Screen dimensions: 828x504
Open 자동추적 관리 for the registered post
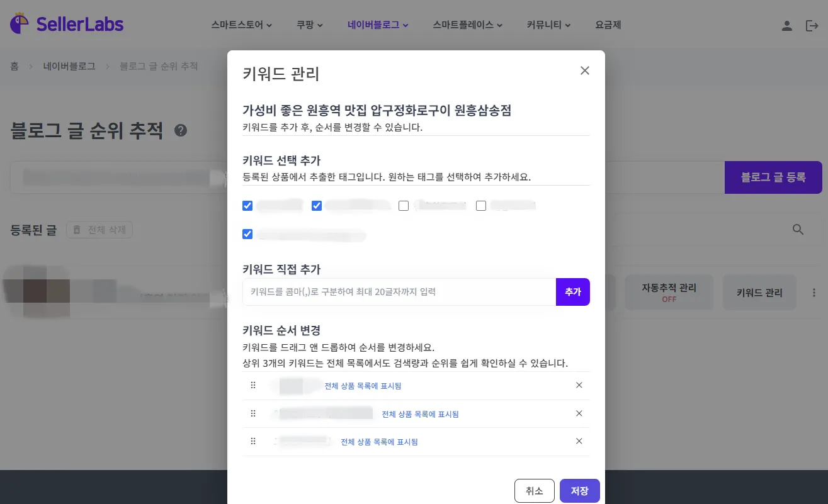coord(669,292)
